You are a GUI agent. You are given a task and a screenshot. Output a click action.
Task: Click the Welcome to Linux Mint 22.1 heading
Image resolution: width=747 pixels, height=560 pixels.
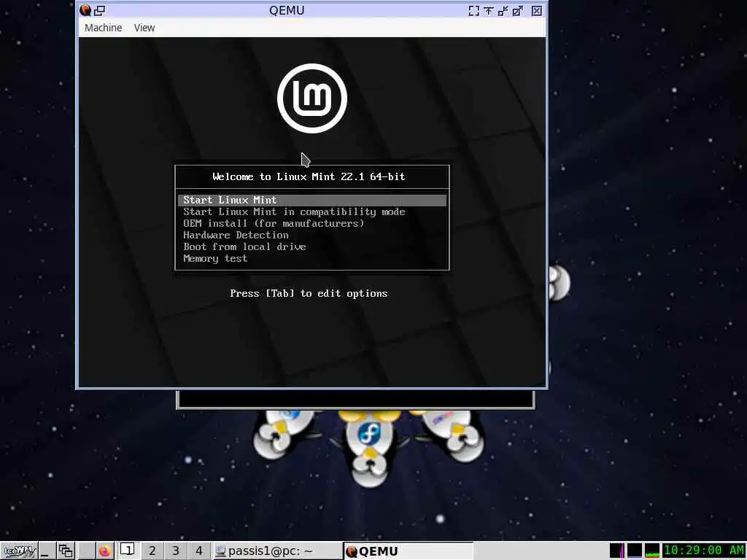(309, 176)
